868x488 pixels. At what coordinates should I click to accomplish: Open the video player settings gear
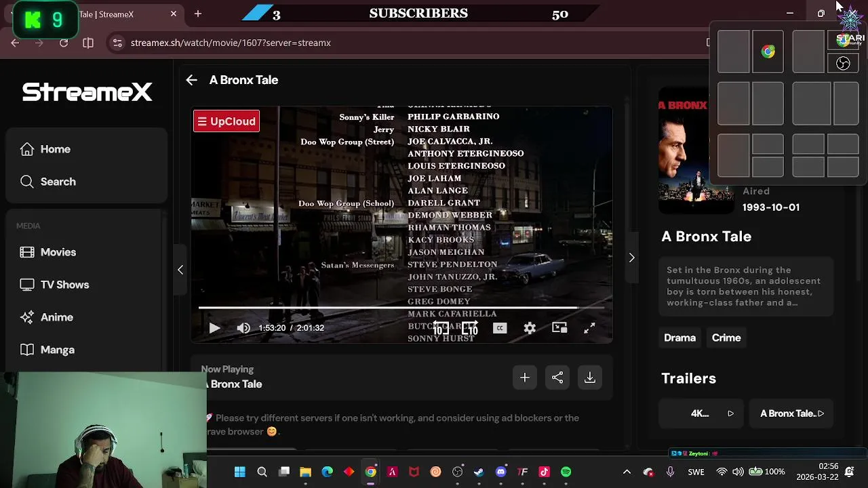tap(530, 328)
